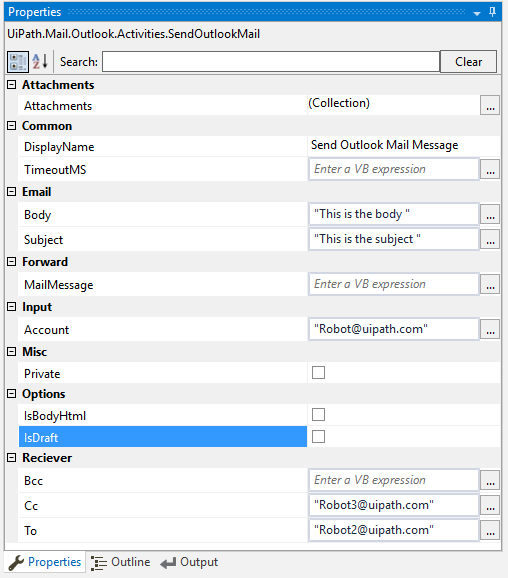Enable the IsBodyHtml checkbox
The width and height of the screenshot is (508, 578).
(319, 415)
